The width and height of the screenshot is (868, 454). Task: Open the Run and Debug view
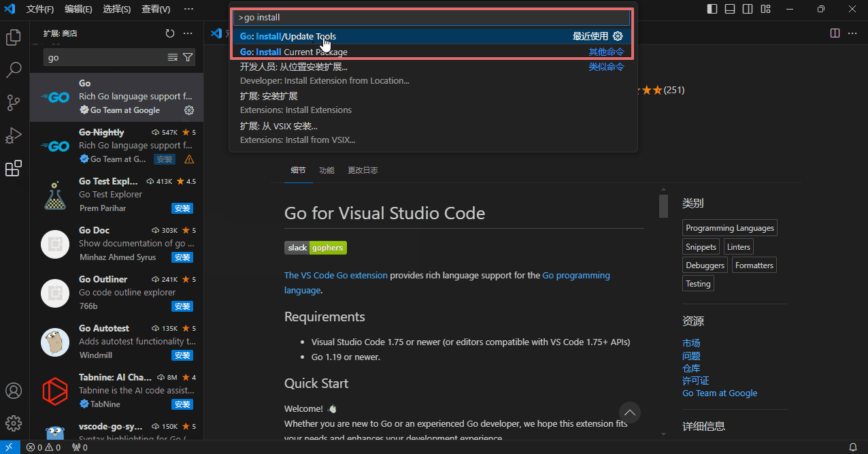[14, 135]
